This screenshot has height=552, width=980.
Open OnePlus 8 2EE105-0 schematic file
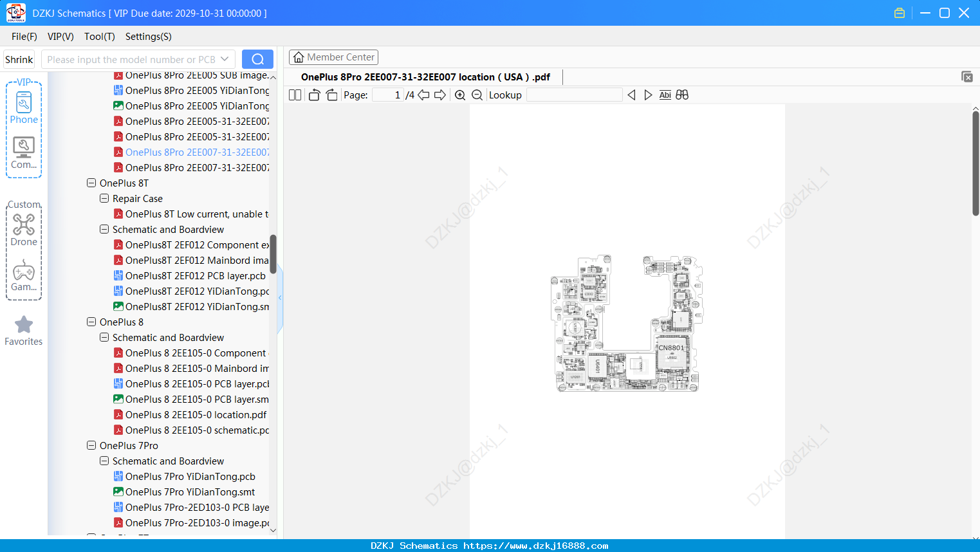point(197,430)
